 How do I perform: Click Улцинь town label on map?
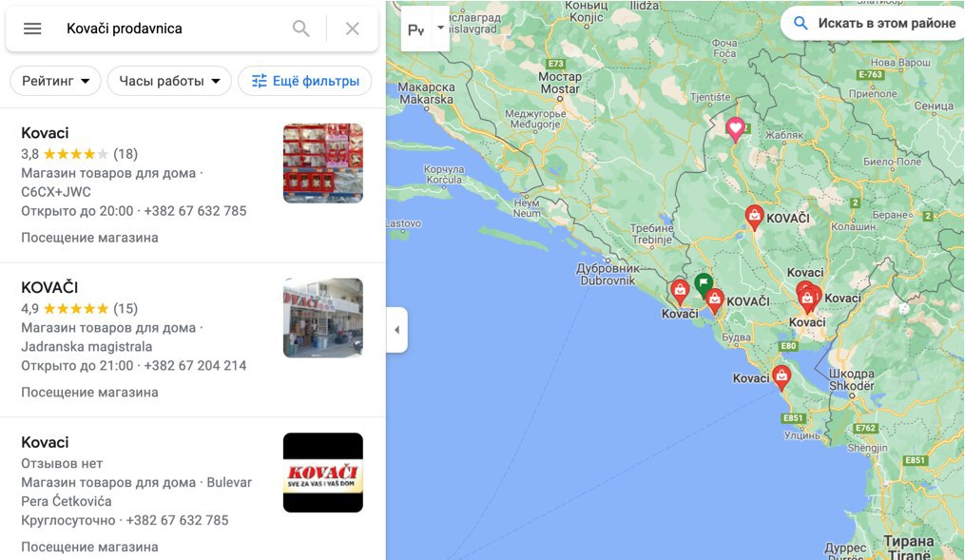click(801, 435)
